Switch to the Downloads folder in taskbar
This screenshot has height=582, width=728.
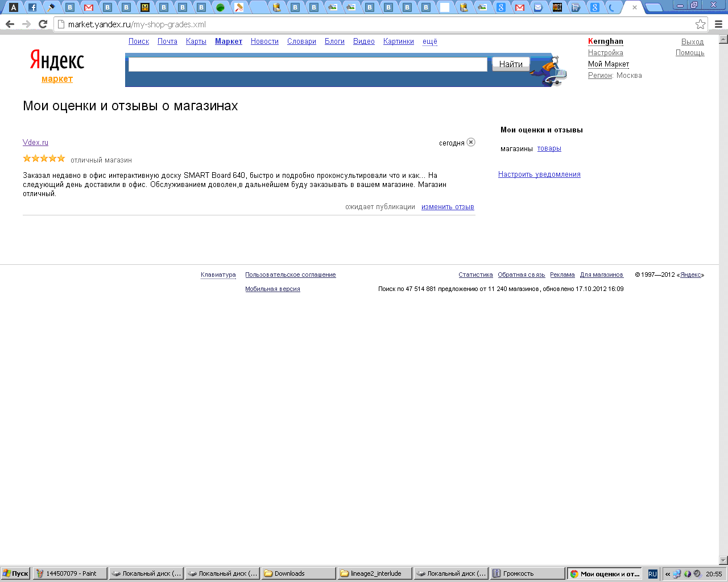pos(299,573)
